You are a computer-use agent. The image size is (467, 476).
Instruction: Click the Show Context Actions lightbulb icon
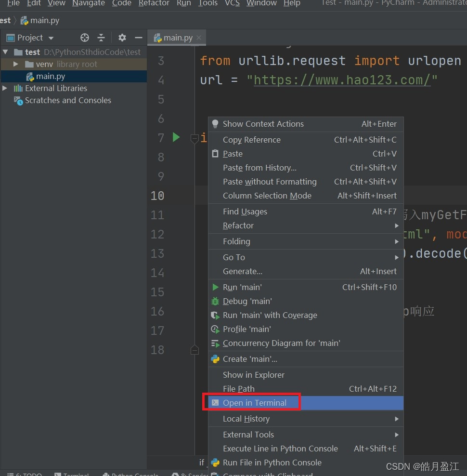pyautogui.click(x=215, y=124)
